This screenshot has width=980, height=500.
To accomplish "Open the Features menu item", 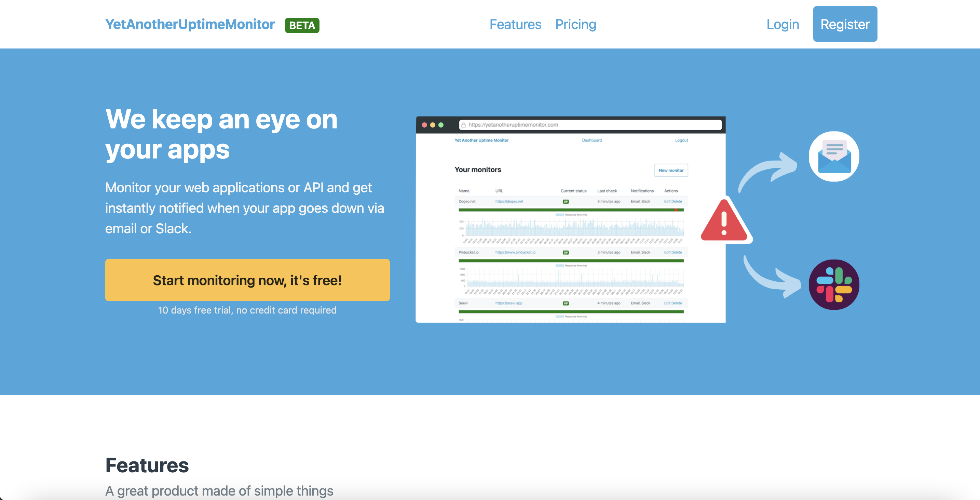I will click(x=515, y=24).
